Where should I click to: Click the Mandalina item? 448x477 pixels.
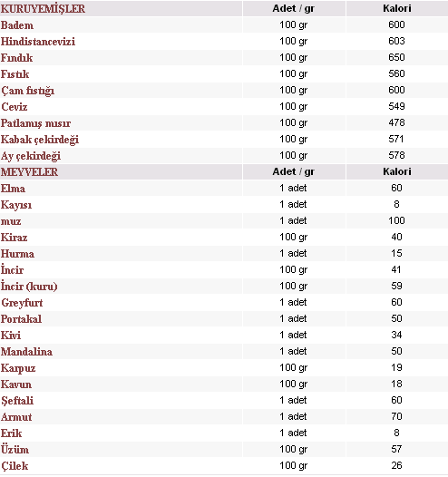point(27,352)
